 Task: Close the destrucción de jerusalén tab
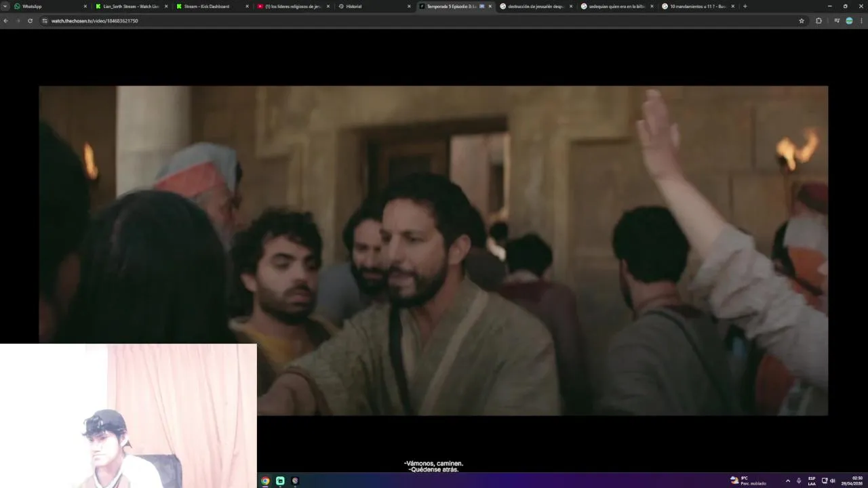click(x=571, y=6)
